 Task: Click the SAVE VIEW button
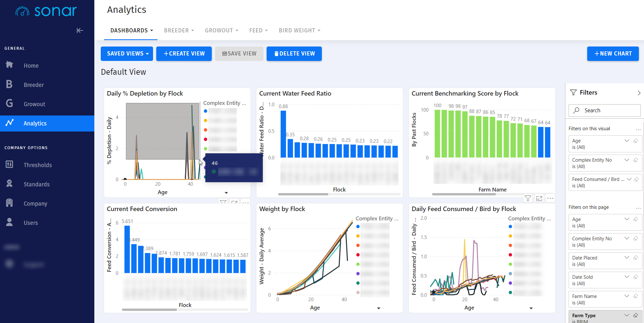point(239,54)
